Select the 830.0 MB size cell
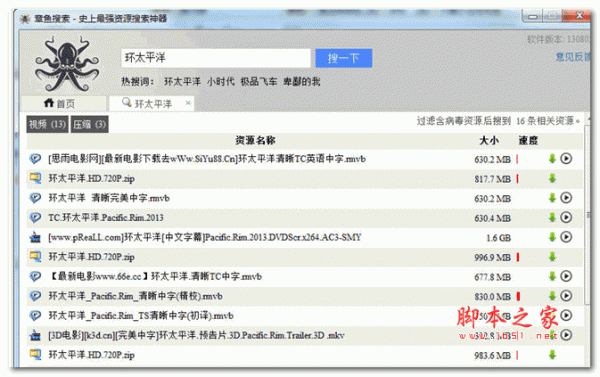Image resolution: width=600 pixels, height=377 pixels. (492, 297)
